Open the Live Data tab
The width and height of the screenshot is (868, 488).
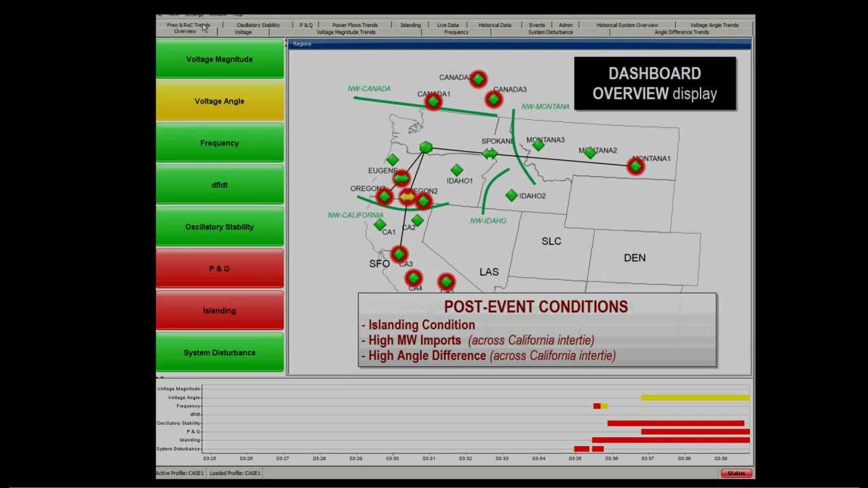point(448,25)
